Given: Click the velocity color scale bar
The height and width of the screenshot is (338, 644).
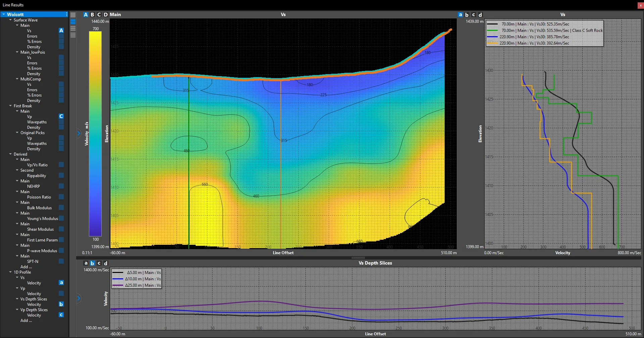Looking at the screenshot, I should [x=95, y=134].
